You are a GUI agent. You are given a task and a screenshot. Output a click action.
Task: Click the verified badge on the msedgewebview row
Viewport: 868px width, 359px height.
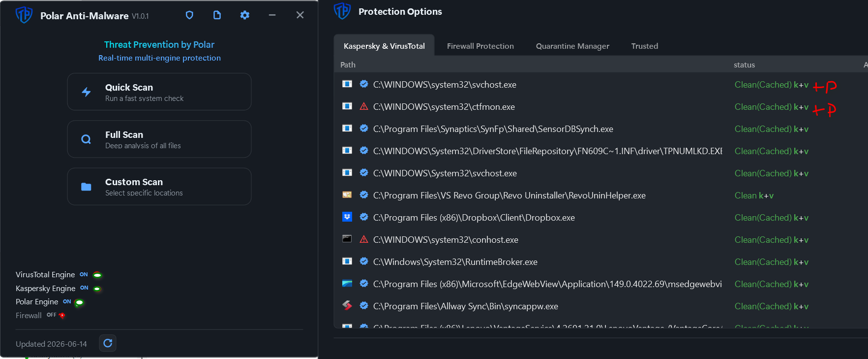(364, 284)
